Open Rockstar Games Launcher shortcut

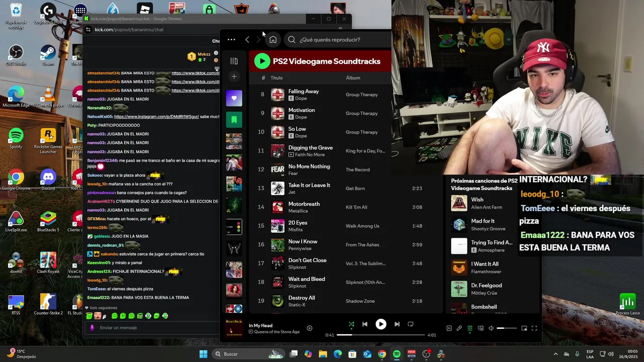point(48,141)
